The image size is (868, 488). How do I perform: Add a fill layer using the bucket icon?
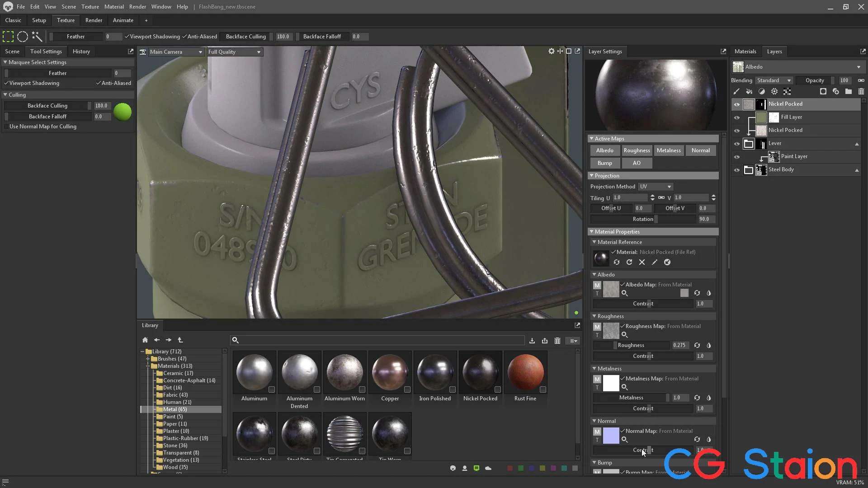point(750,91)
